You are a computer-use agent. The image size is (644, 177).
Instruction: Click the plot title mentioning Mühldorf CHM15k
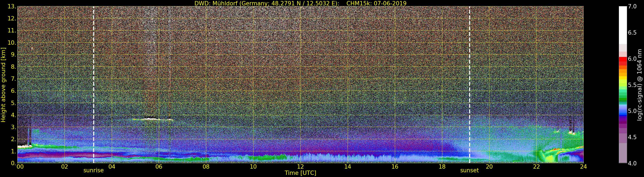coord(300,3)
